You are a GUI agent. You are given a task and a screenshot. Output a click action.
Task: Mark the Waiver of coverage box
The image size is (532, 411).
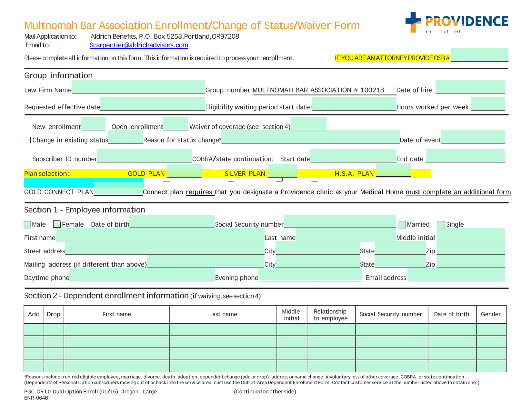coord(308,123)
